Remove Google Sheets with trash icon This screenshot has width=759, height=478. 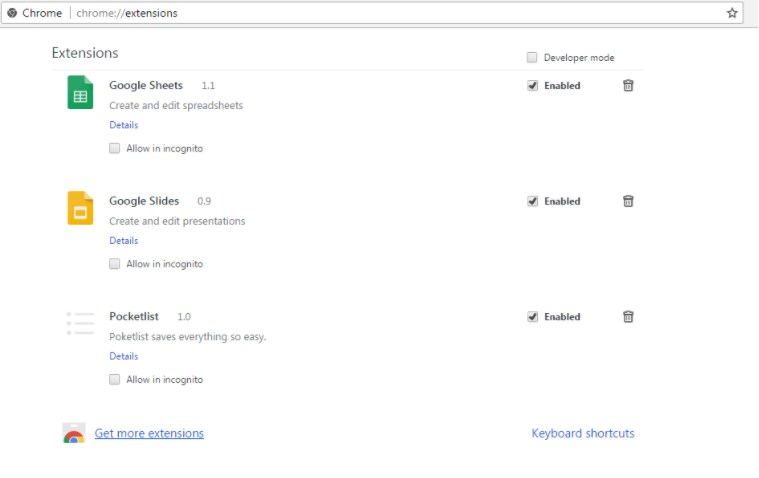[x=628, y=85]
